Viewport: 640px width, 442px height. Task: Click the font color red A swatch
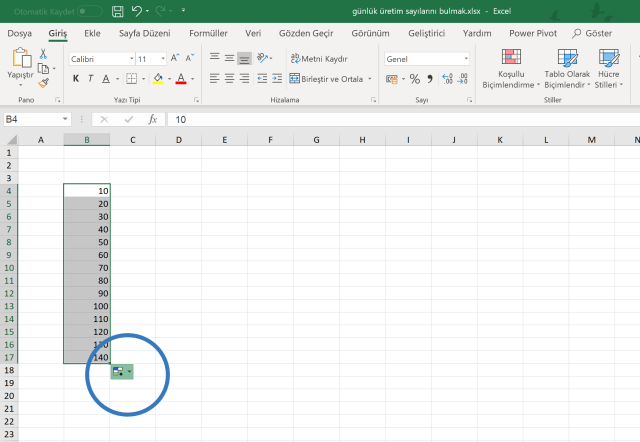(x=181, y=78)
